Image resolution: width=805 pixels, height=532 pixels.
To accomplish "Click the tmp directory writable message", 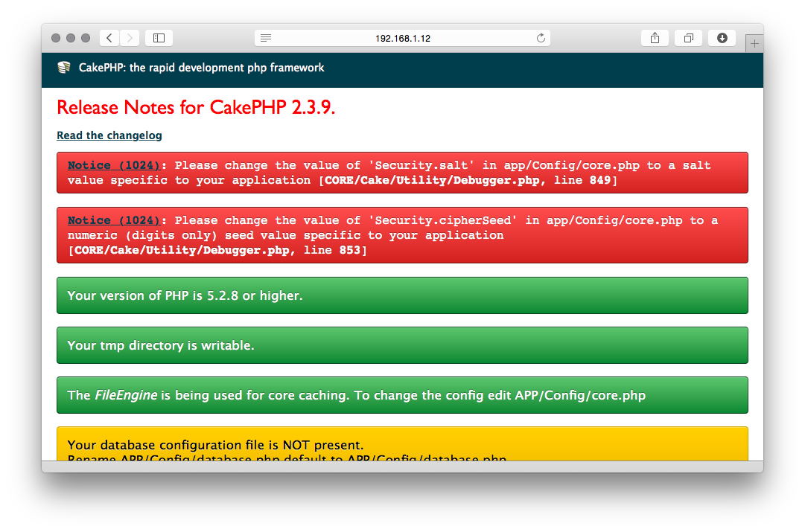I will [402, 345].
